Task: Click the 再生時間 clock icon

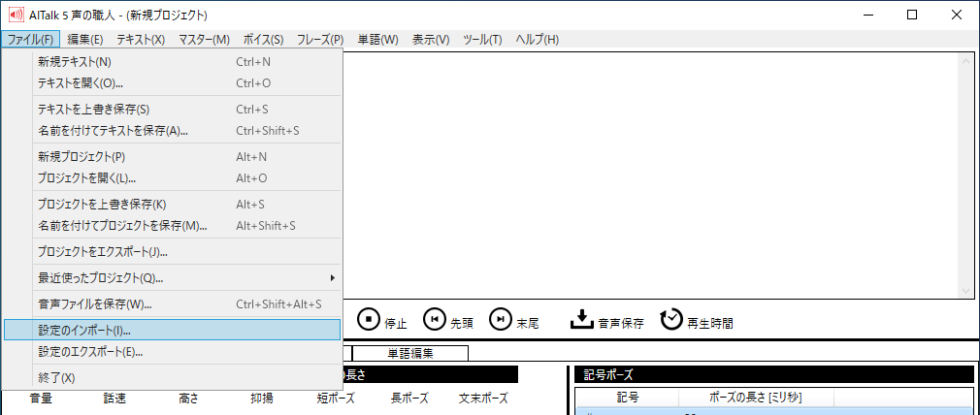Action: [x=671, y=319]
